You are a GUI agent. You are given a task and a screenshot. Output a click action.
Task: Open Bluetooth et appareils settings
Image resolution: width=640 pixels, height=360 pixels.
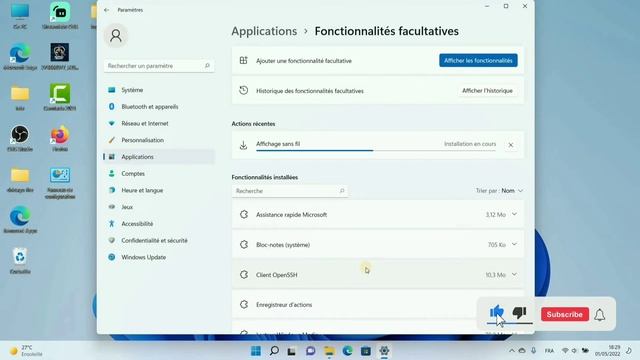tap(159, 107)
